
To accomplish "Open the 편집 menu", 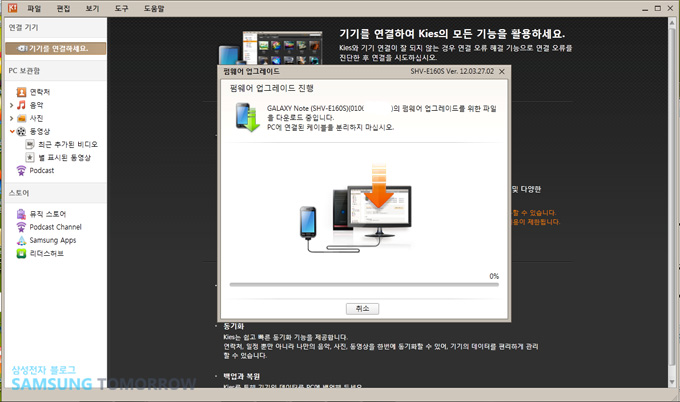I will pyautogui.click(x=63, y=8).
